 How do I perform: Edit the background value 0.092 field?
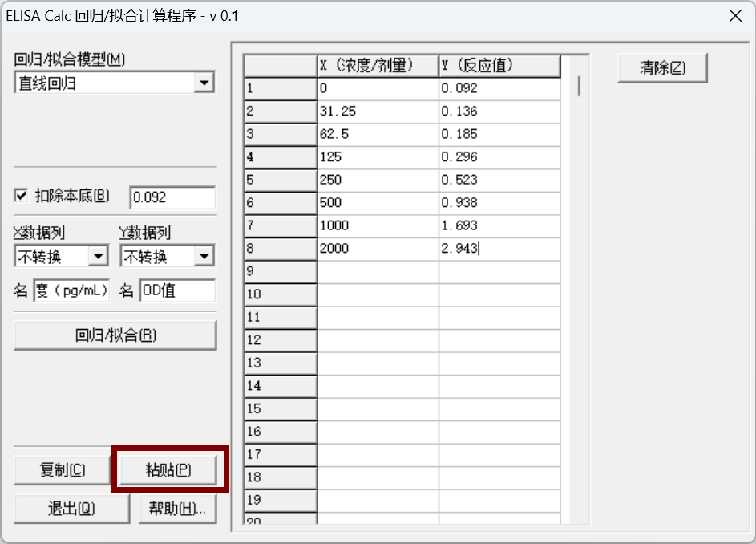point(171,197)
